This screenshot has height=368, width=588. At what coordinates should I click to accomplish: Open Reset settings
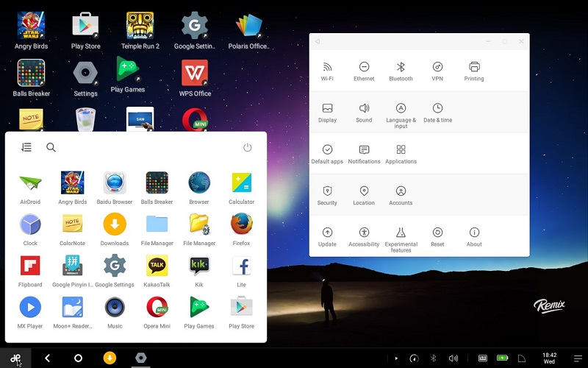pos(437,236)
